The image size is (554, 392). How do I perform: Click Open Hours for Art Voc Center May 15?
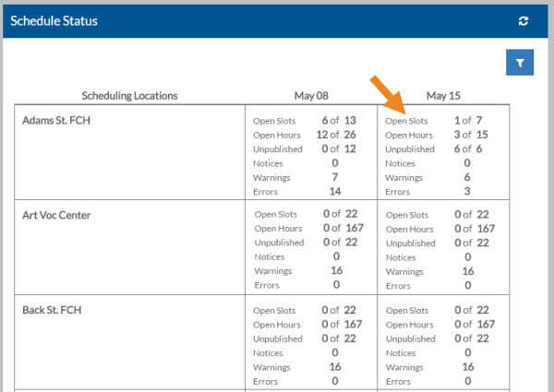[407, 229]
